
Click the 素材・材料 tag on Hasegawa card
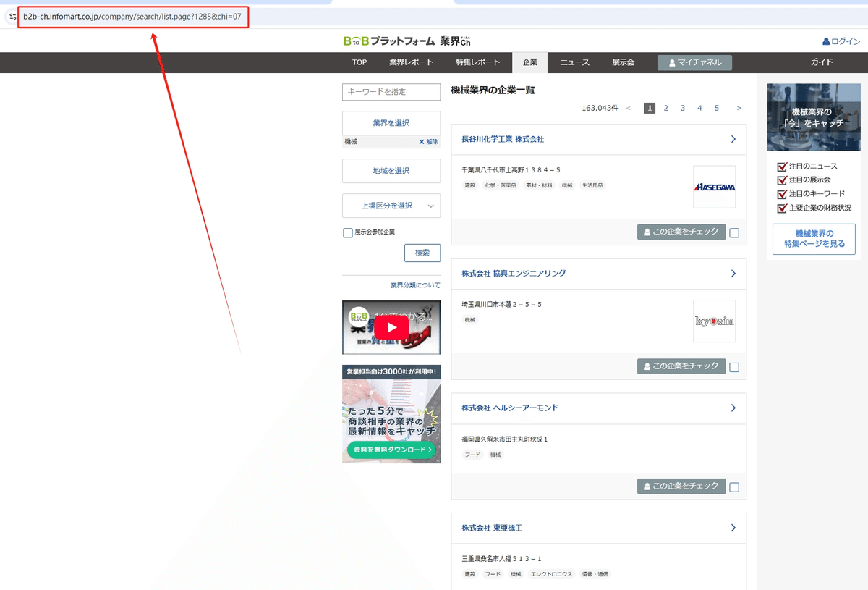tap(539, 186)
